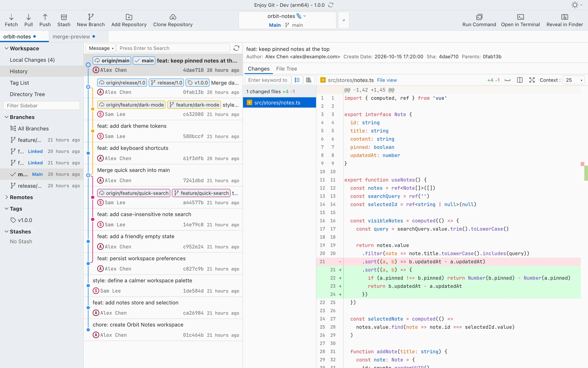588x368 pixels.
Task: Open the repository switcher dropdown arrow
Action: click(x=344, y=20)
